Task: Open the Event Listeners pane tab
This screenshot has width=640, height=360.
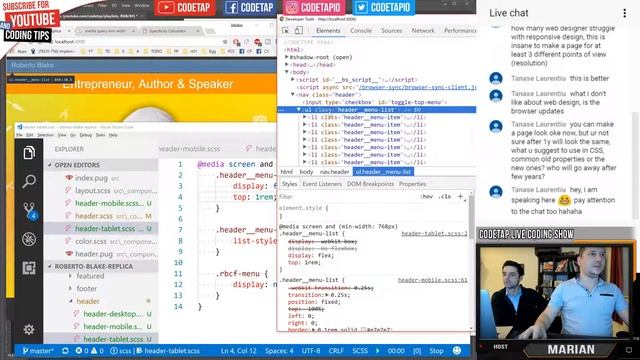Action: pos(322,184)
